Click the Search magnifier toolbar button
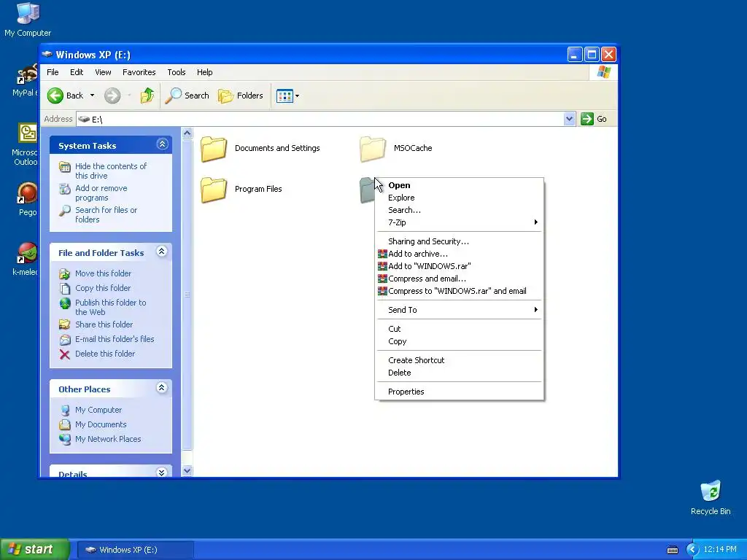Screen dimensions: 747x560 tap(187, 96)
